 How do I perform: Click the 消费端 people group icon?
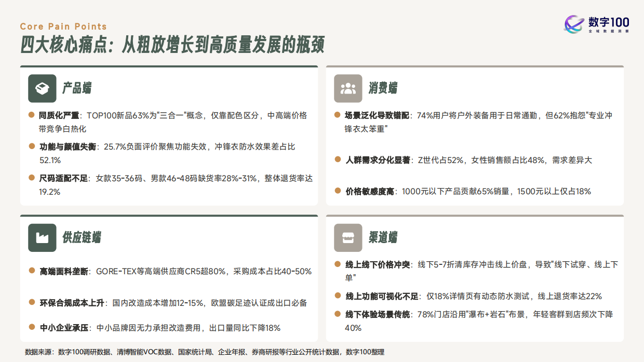point(348,88)
